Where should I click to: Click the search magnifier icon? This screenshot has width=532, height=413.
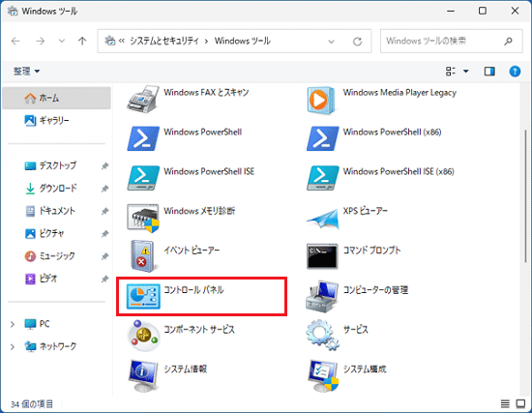click(x=508, y=41)
